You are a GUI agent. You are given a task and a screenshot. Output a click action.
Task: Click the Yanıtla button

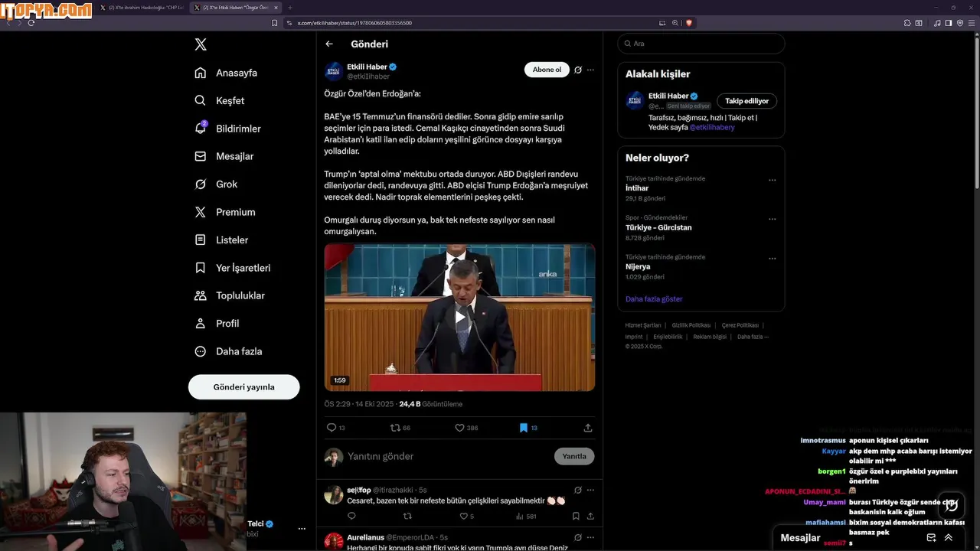[x=574, y=456]
